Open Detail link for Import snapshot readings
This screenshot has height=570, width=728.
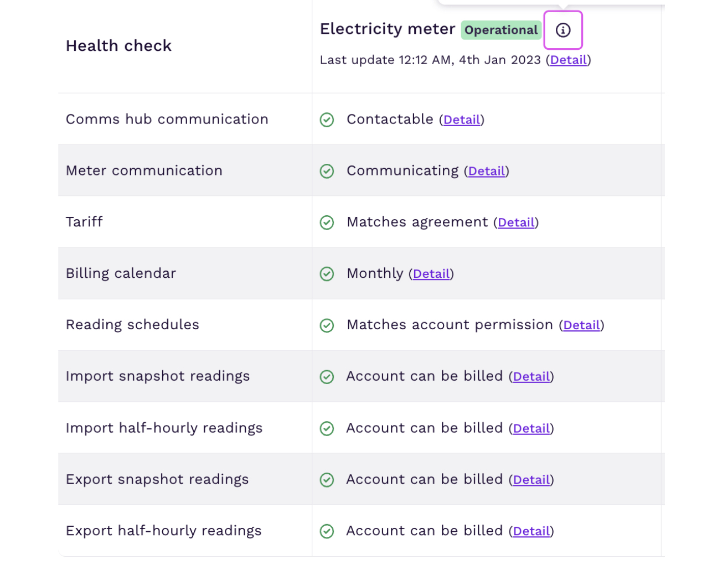pos(531,377)
